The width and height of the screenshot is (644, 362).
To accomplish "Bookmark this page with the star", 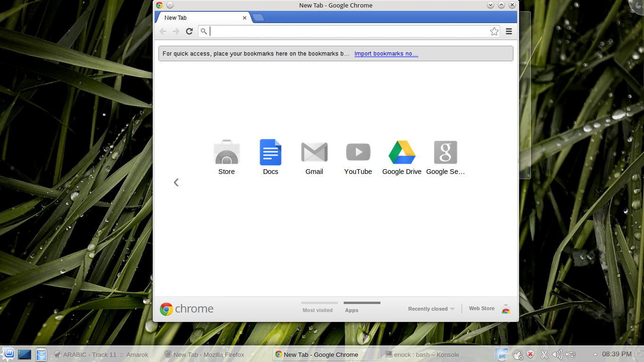I will point(494,32).
